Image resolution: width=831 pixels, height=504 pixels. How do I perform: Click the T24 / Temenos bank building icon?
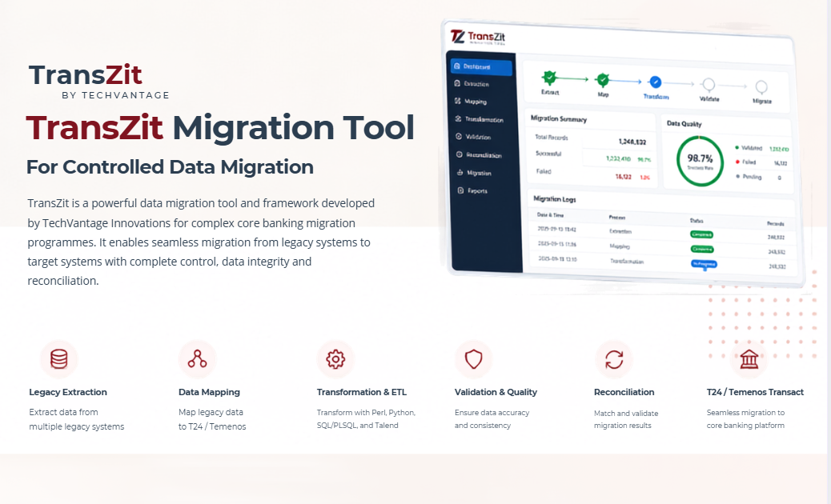pyautogui.click(x=749, y=359)
